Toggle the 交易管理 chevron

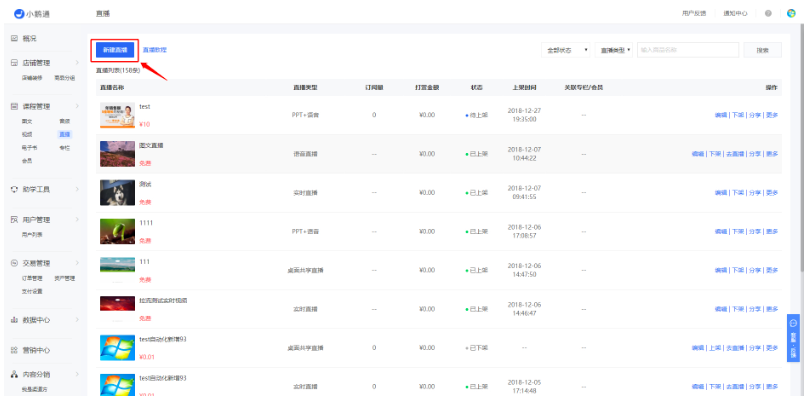pos(78,263)
